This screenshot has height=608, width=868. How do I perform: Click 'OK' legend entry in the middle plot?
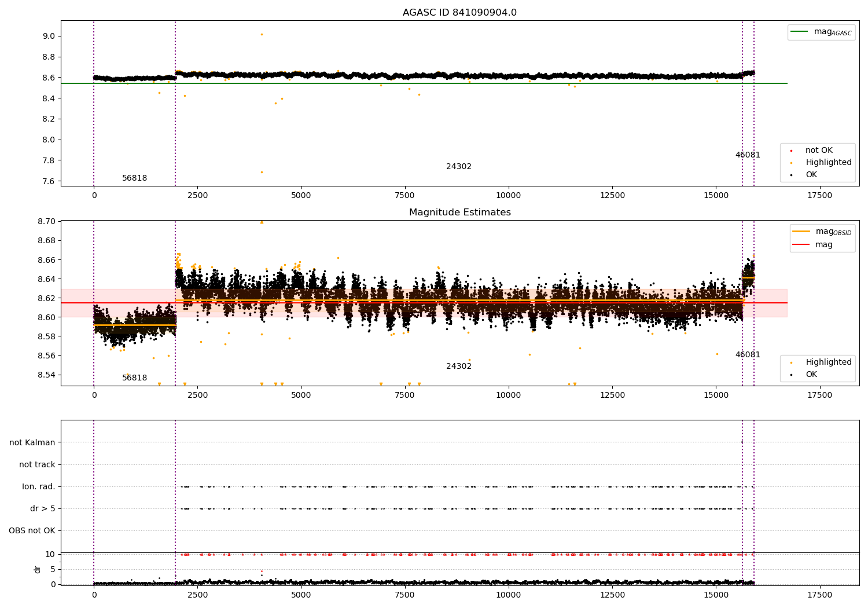(x=811, y=375)
